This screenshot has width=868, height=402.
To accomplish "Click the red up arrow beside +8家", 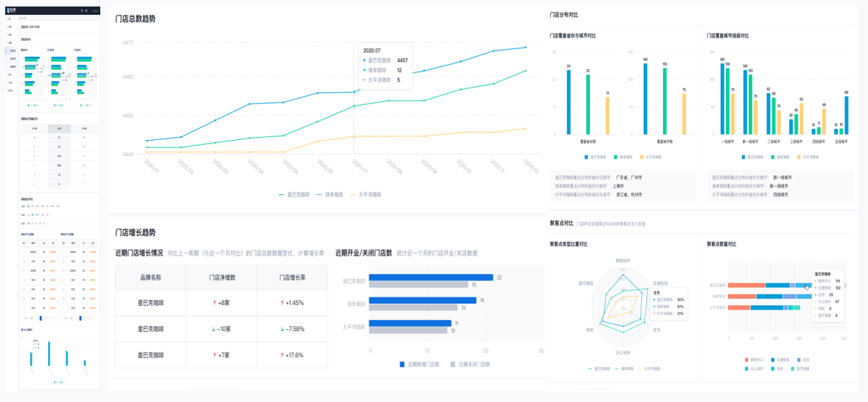I will pos(214,302).
